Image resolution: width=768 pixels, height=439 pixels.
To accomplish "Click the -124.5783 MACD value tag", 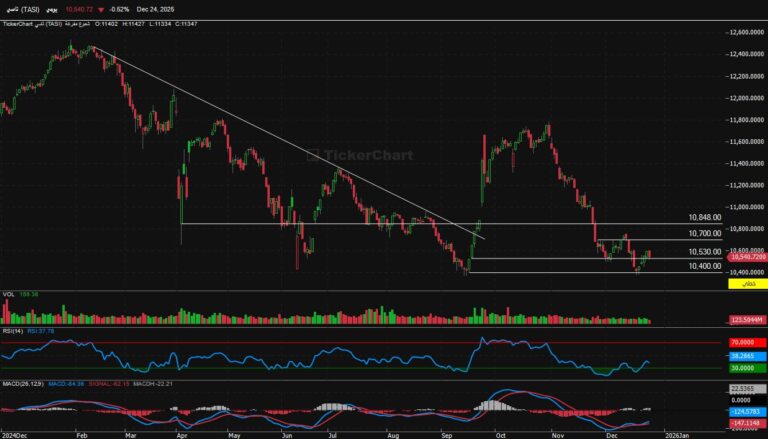I will (745, 412).
